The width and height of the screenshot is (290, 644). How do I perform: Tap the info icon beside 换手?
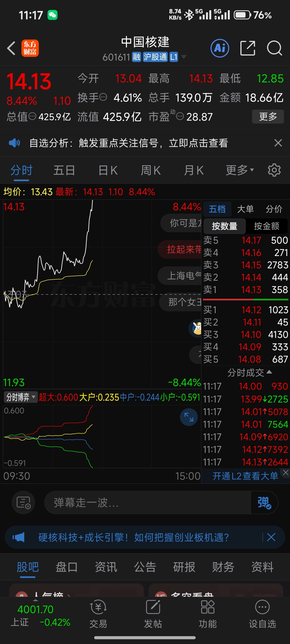point(103,97)
